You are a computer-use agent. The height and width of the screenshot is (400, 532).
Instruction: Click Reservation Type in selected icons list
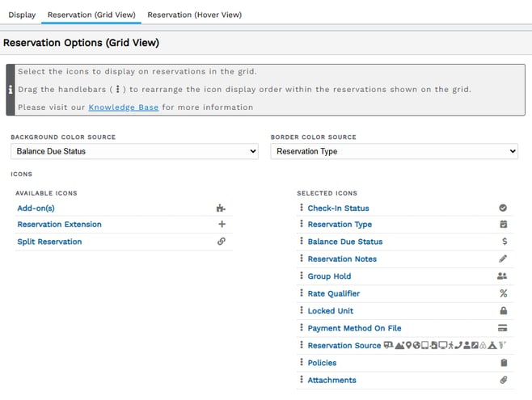point(340,225)
